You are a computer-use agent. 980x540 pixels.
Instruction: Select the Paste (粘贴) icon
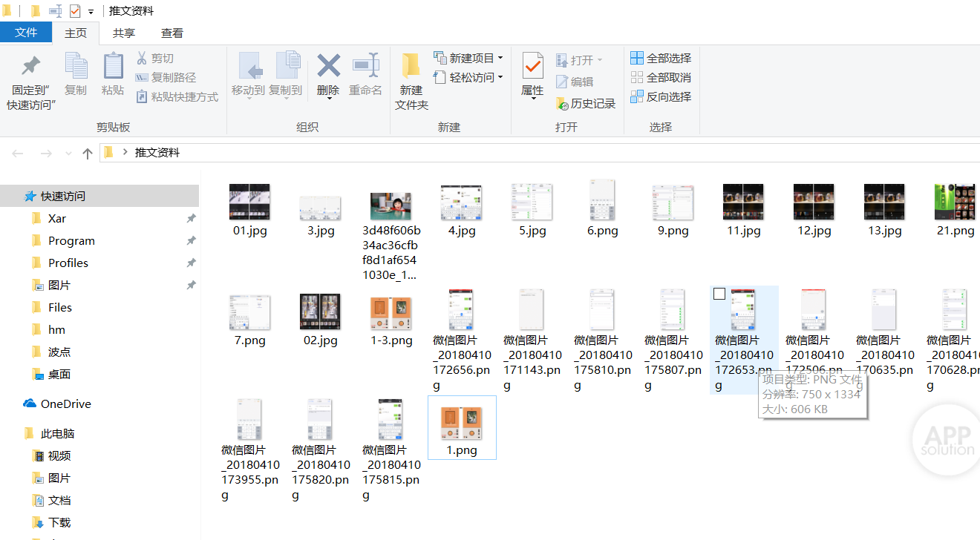coord(112,70)
